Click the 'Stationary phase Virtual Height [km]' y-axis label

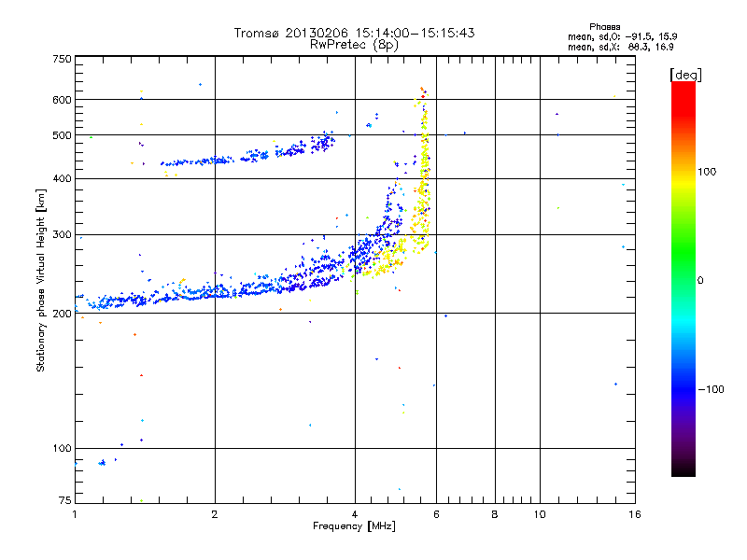[x=40, y=280]
